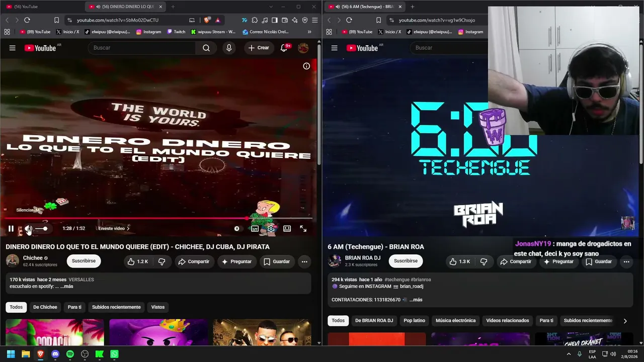This screenshot has width=644, height=362.
Task: Select the 'De Chichee' filter chip
Action: (x=45, y=307)
